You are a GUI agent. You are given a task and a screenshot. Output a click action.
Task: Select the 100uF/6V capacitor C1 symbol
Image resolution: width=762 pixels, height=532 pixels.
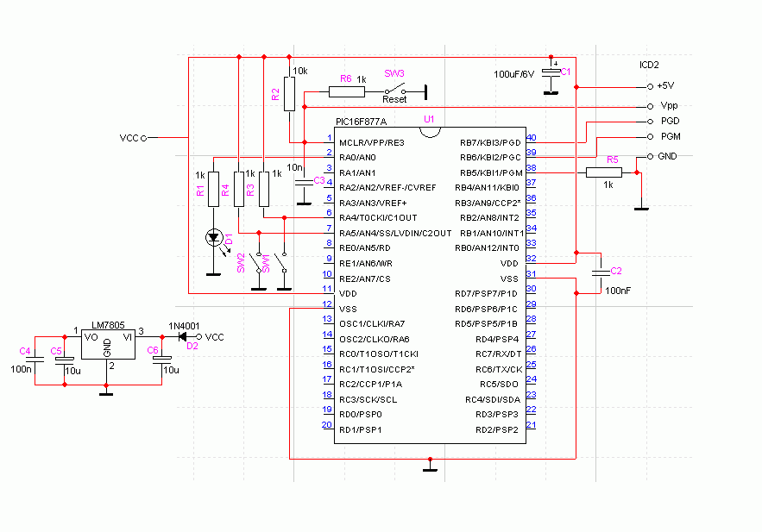[551, 72]
